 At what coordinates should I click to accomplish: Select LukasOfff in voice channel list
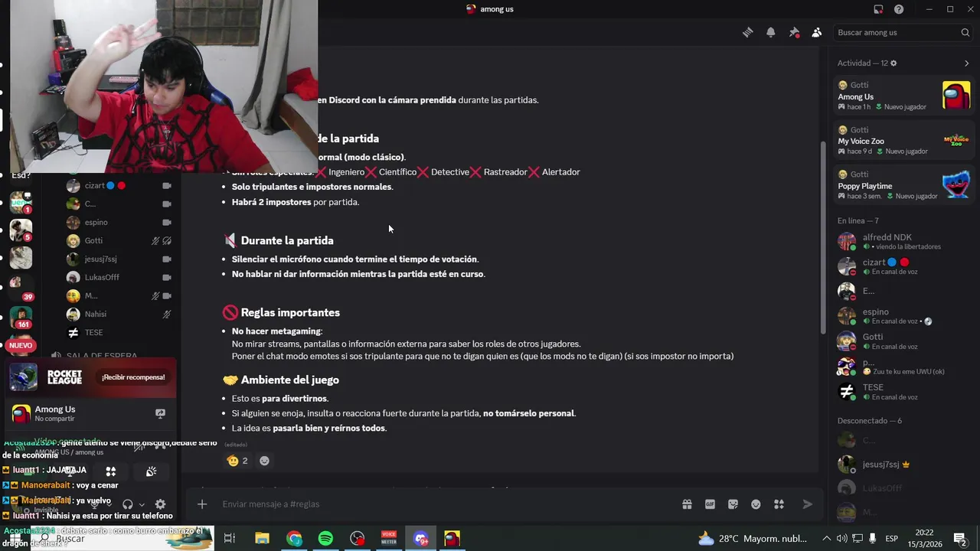(x=119, y=277)
